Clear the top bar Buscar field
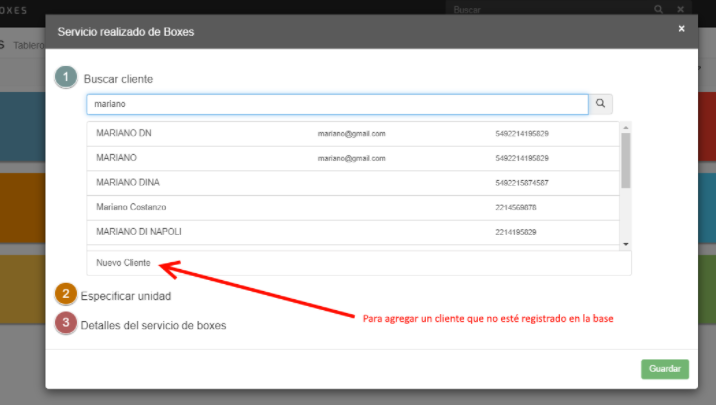716x405 pixels. pyautogui.click(x=680, y=9)
